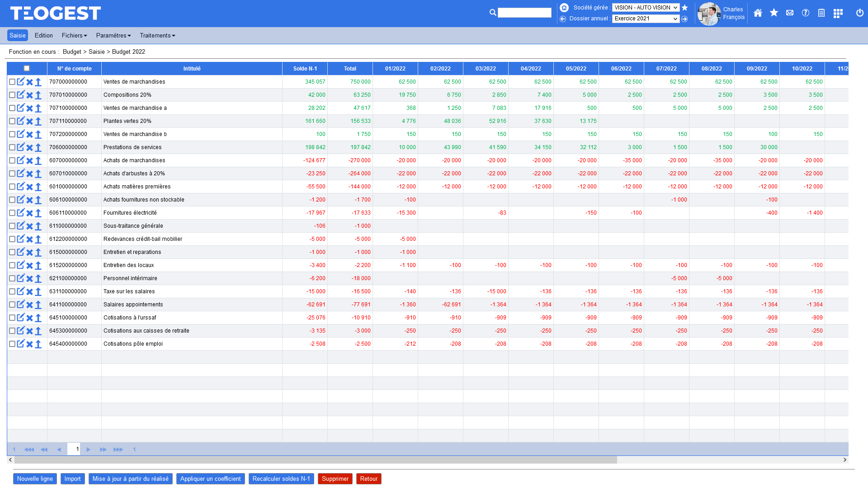Open the Traitements menu
Image resolution: width=868 pixels, height=488 pixels.
click(157, 36)
